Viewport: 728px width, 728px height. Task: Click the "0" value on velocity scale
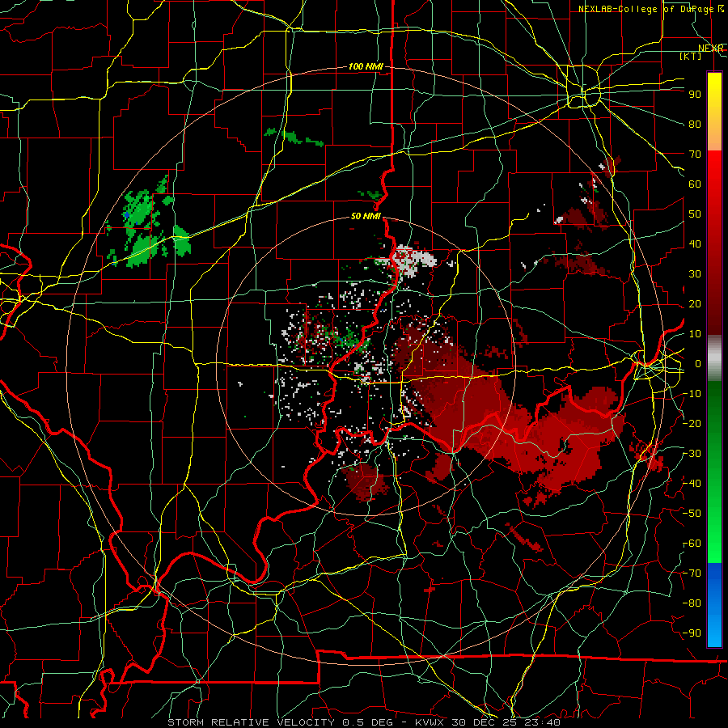coord(698,364)
